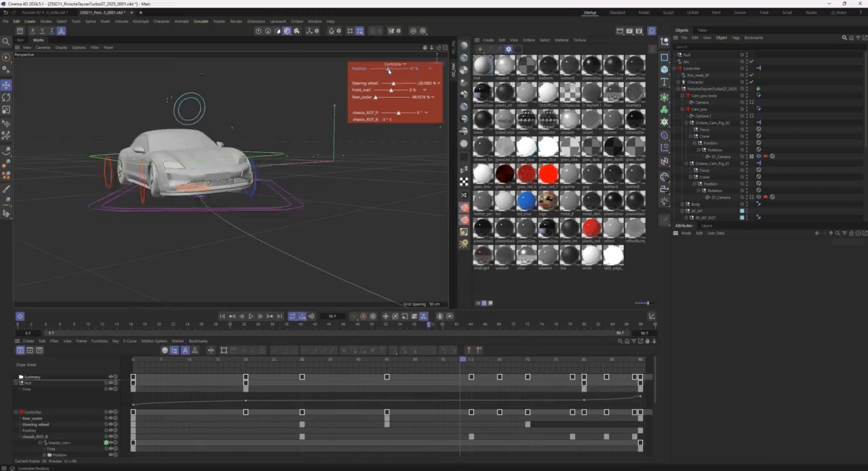
Task: Toggle enable checkmark for Arc object
Action: pyautogui.click(x=751, y=62)
